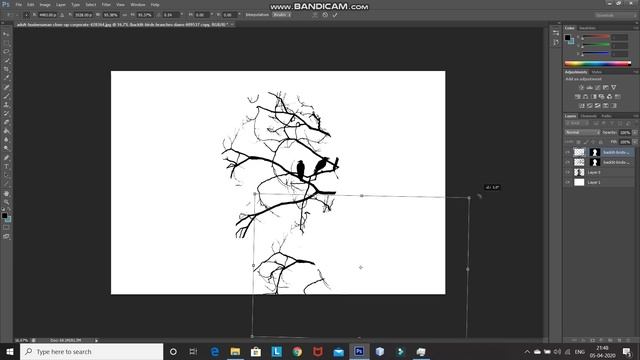The height and width of the screenshot is (360, 640).
Task: Add a Brightness/Contrast adjustment
Action: pos(581,87)
